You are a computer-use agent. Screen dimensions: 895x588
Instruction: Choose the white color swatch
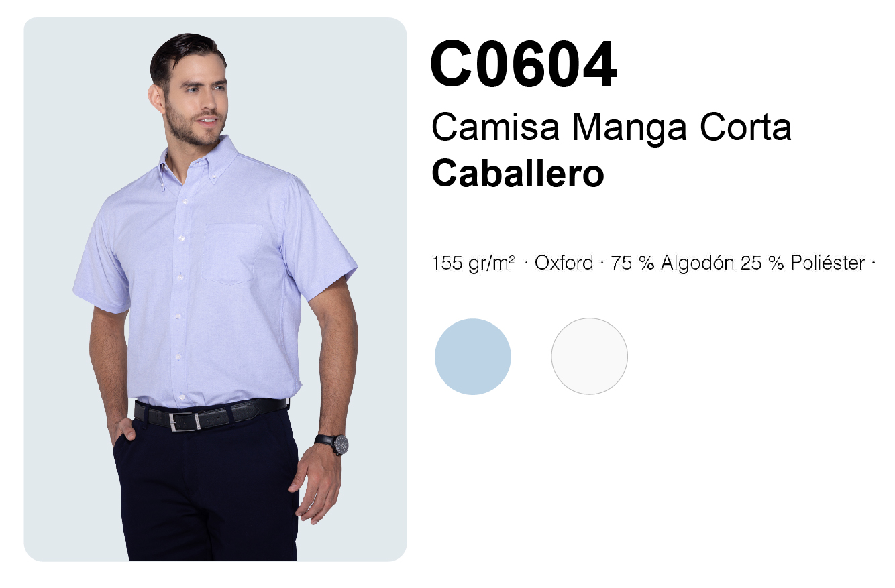point(589,356)
